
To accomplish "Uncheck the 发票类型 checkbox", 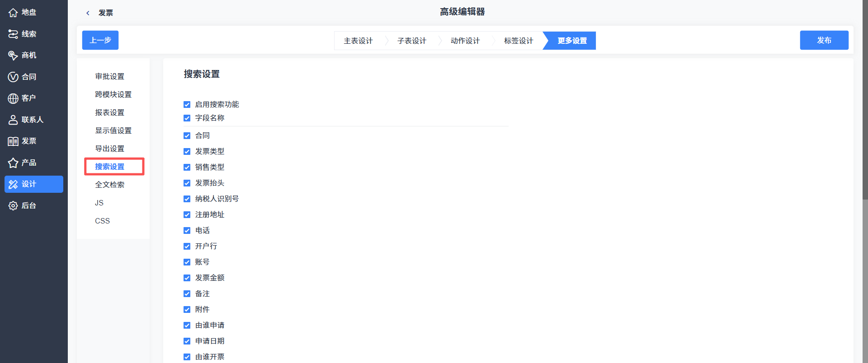I will point(187,151).
